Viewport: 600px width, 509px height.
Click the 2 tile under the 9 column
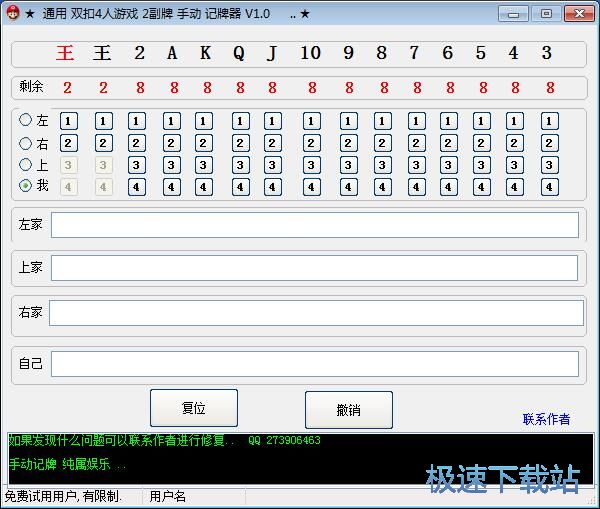348,143
